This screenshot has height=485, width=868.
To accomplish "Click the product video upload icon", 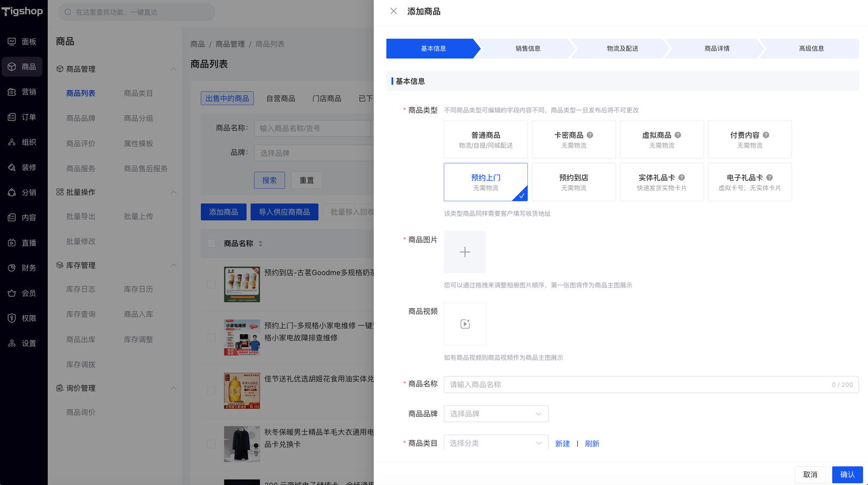I will (465, 324).
